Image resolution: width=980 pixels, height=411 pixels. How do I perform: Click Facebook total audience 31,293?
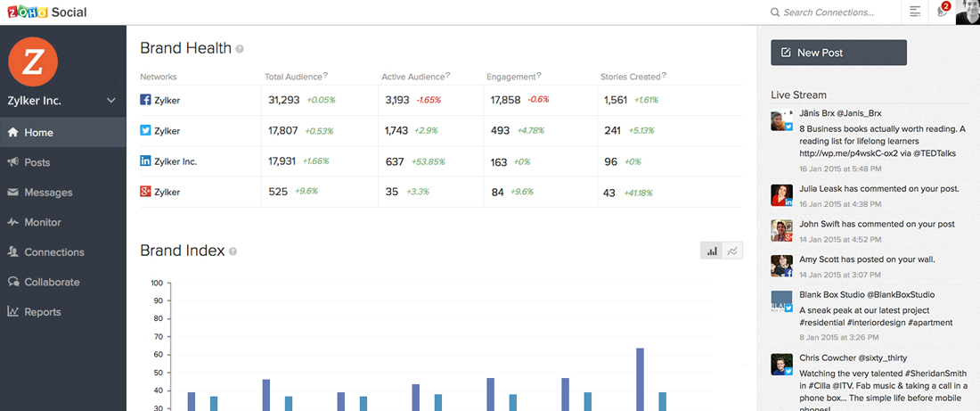[283, 100]
